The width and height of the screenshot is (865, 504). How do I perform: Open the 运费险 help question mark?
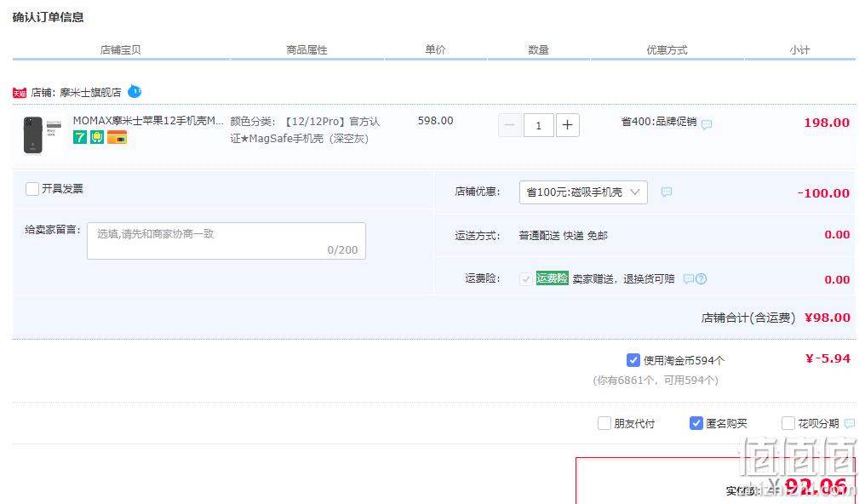click(702, 279)
